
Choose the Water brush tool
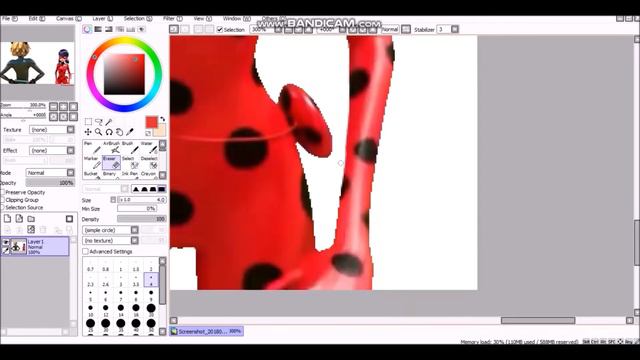click(x=149, y=148)
